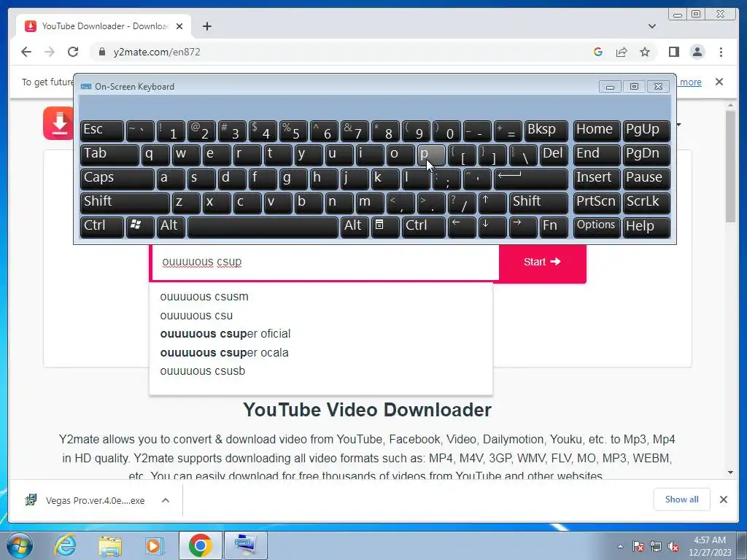
Task: Close the downloads bar
Action: coord(723,499)
